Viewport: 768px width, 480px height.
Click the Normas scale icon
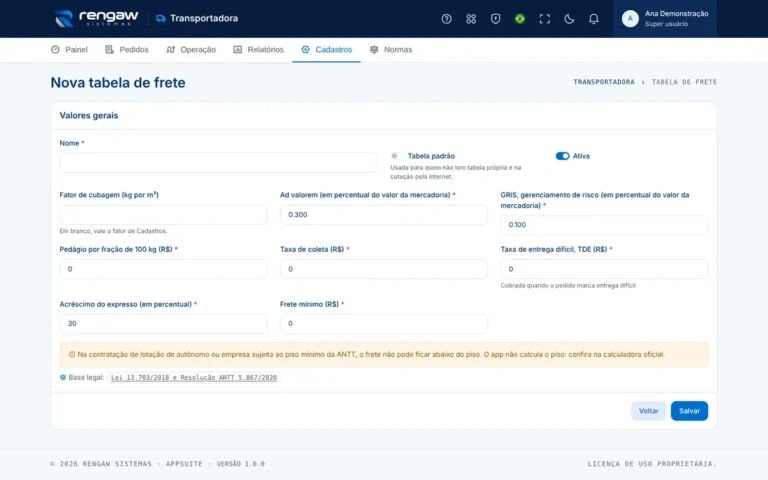pyautogui.click(x=374, y=49)
